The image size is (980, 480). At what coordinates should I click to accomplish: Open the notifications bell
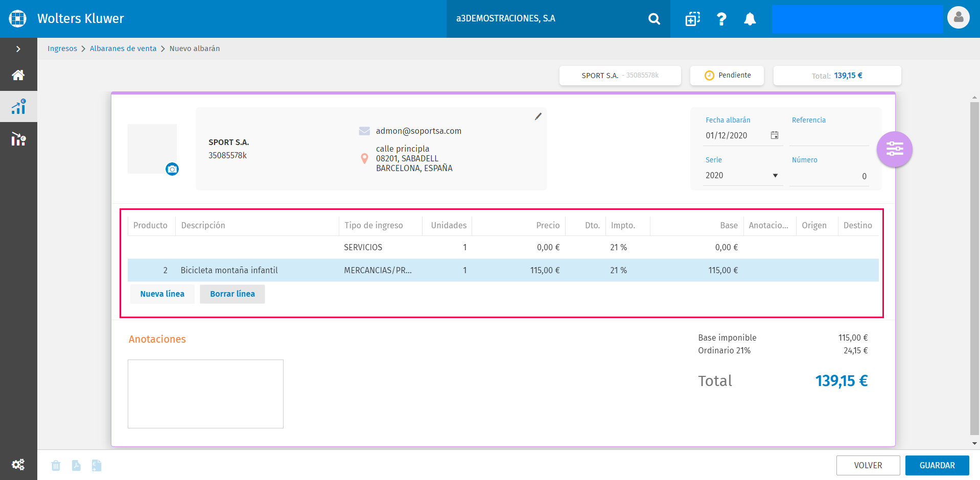[750, 19]
